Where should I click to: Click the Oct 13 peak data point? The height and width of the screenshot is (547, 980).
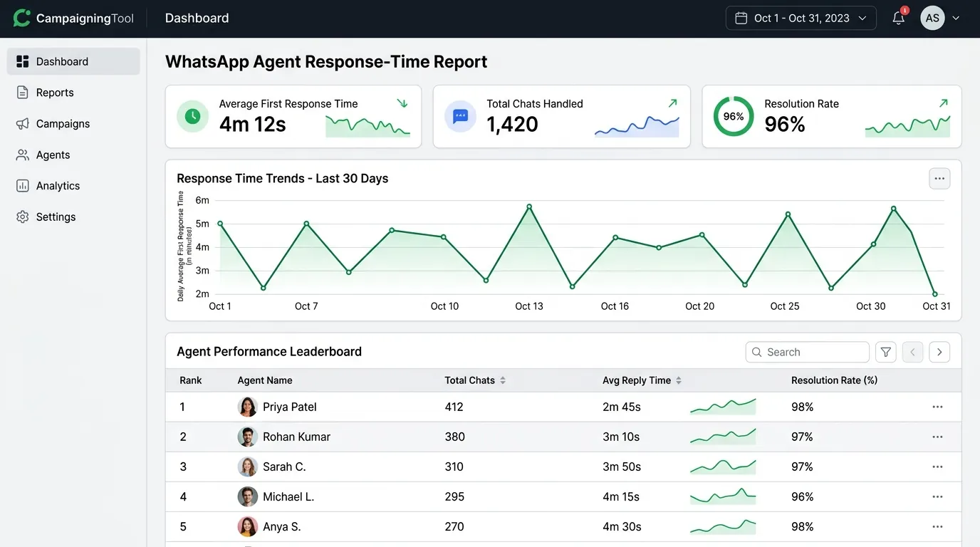tap(529, 207)
